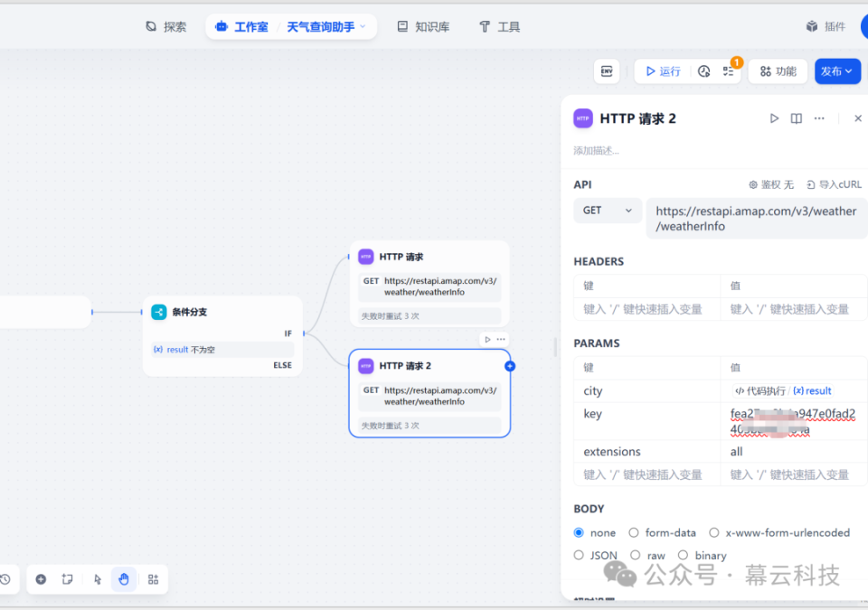This screenshot has height=610, width=868.
Task: Click the add node plus icon
Action: pos(41,579)
